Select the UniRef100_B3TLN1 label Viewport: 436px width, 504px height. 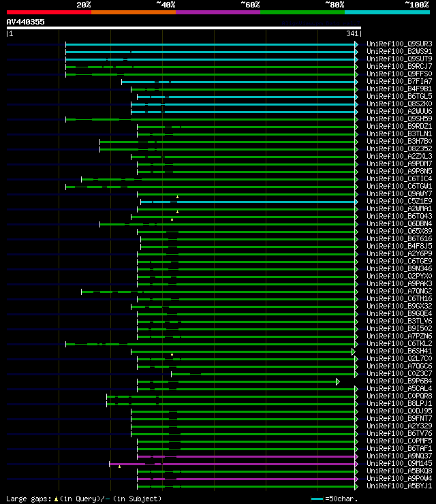pos(399,133)
